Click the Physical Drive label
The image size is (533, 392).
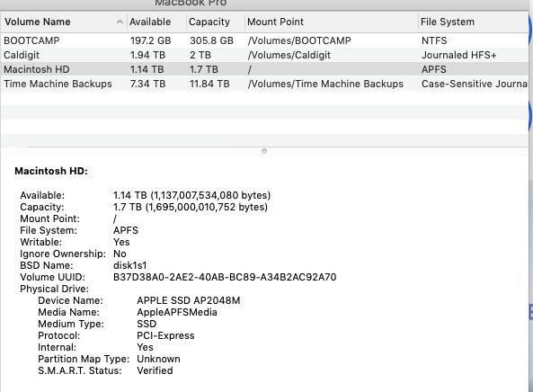[55, 289]
